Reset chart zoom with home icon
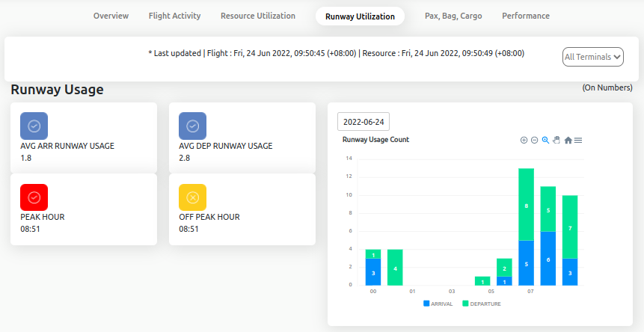 point(568,140)
